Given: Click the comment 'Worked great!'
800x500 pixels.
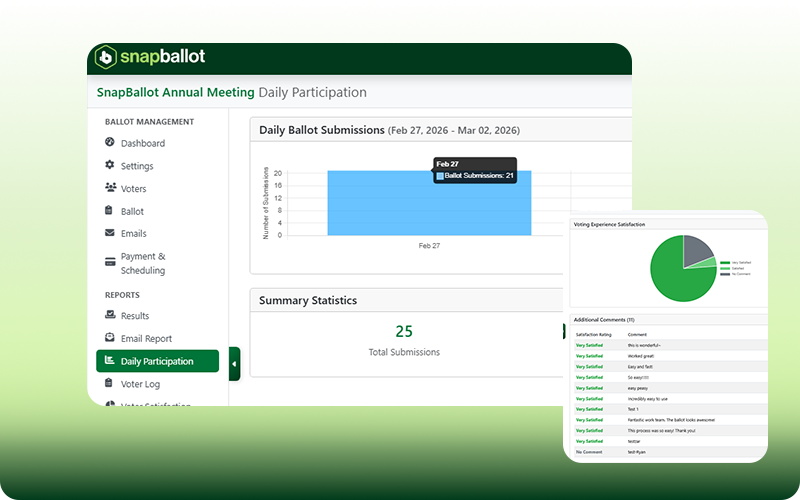Looking at the screenshot, I should coord(641,356).
